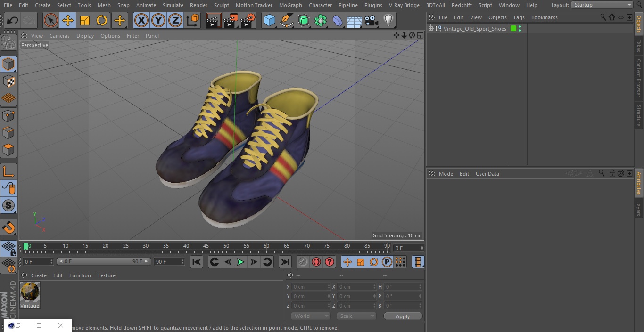Toggle Y axis lock

[x=158, y=20]
